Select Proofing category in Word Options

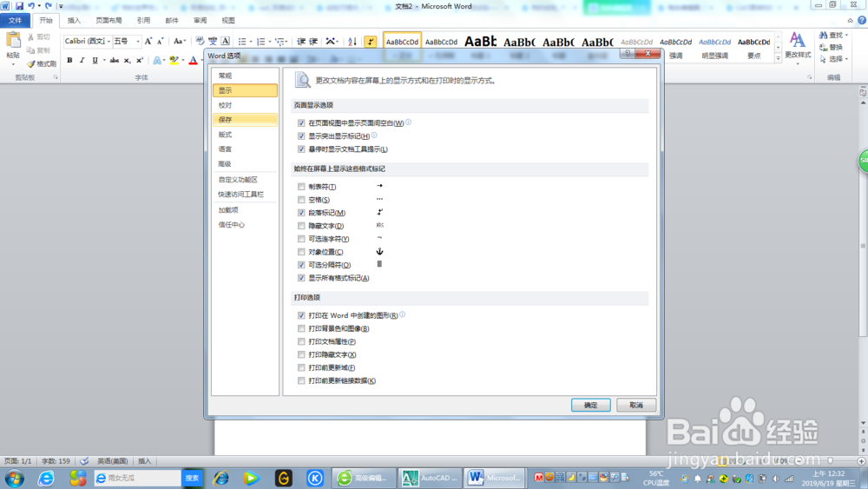[245, 105]
